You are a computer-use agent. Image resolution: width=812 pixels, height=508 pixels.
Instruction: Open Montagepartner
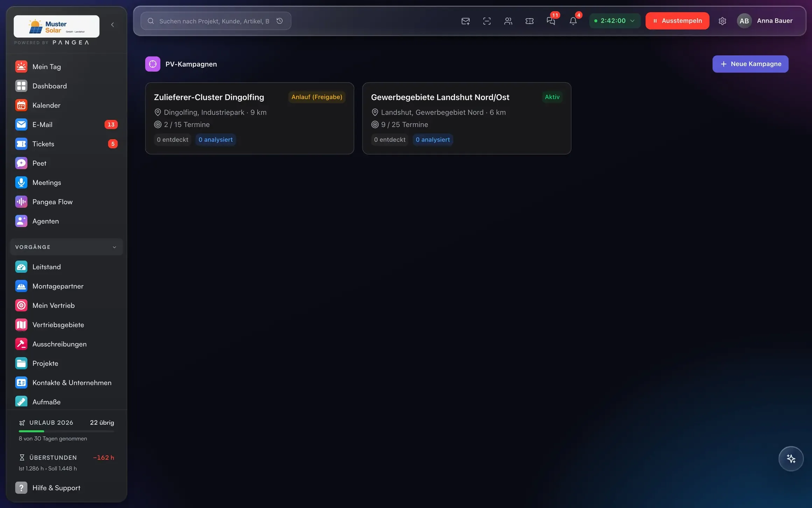(x=66, y=286)
